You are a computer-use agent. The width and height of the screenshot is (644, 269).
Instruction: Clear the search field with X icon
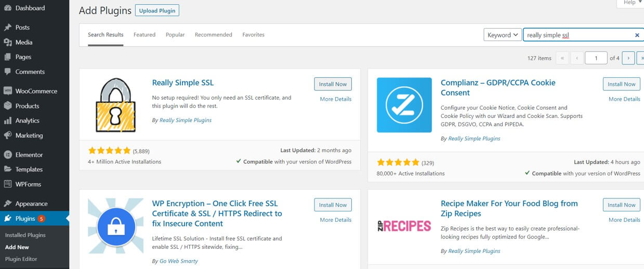tap(637, 35)
